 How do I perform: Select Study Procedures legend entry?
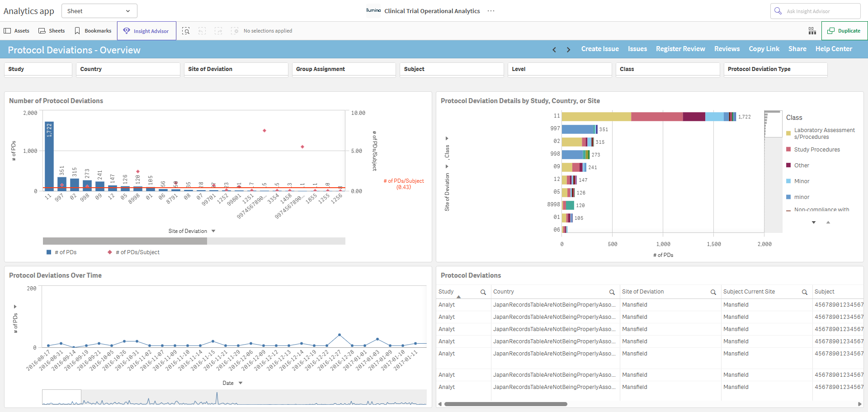tap(813, 150)
